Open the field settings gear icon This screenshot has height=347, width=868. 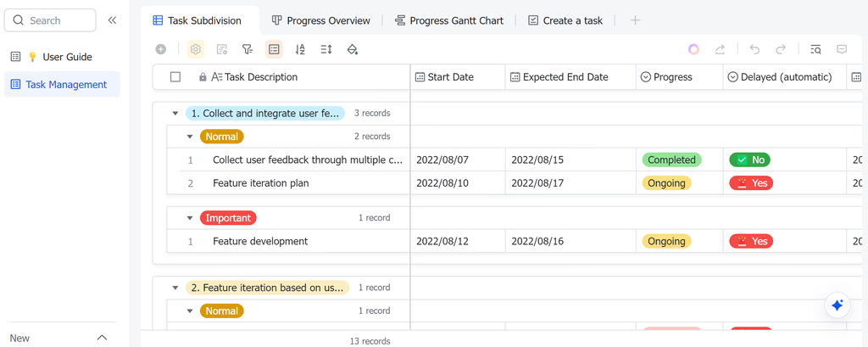196,49
